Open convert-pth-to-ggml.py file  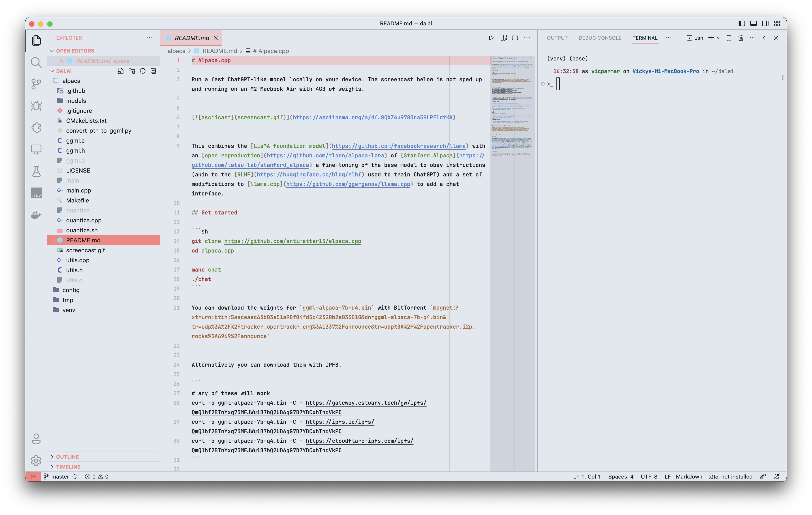coord(103,131)
